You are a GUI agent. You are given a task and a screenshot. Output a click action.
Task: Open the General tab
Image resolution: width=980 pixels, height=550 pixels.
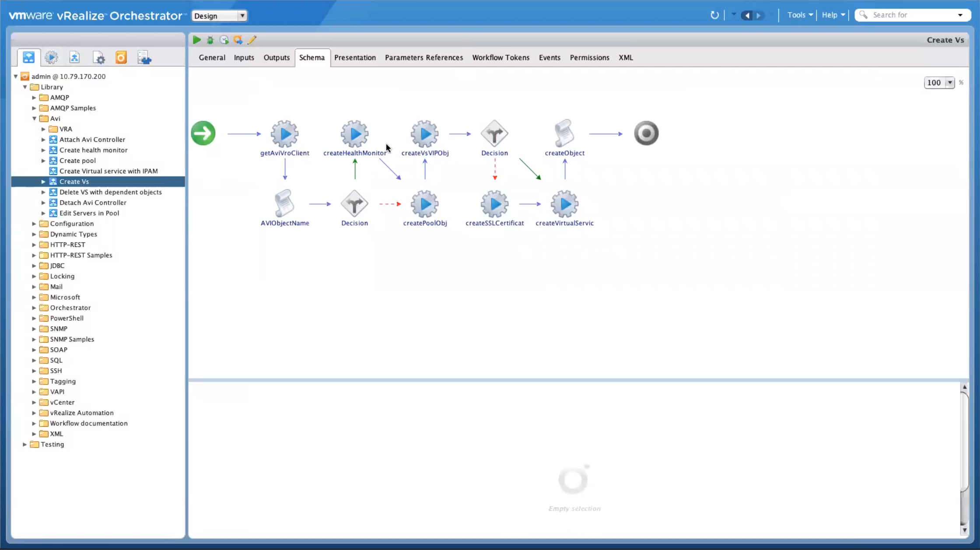tap(212, 57)
